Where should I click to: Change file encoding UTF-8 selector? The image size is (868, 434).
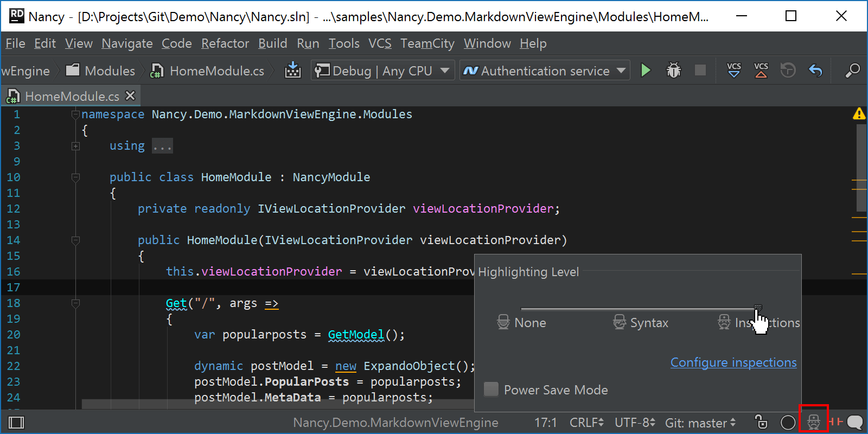635,423
